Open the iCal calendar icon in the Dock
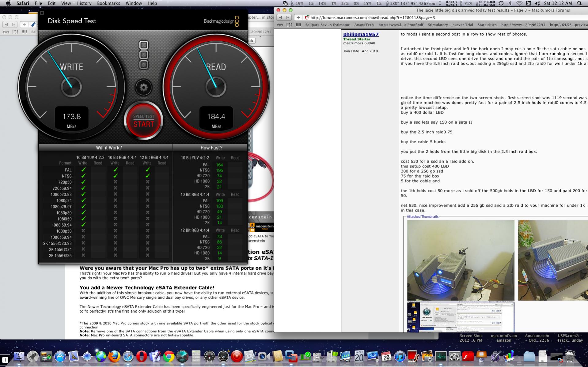The image size is (588, 367). pyautogui.click(x=386, y=356)
